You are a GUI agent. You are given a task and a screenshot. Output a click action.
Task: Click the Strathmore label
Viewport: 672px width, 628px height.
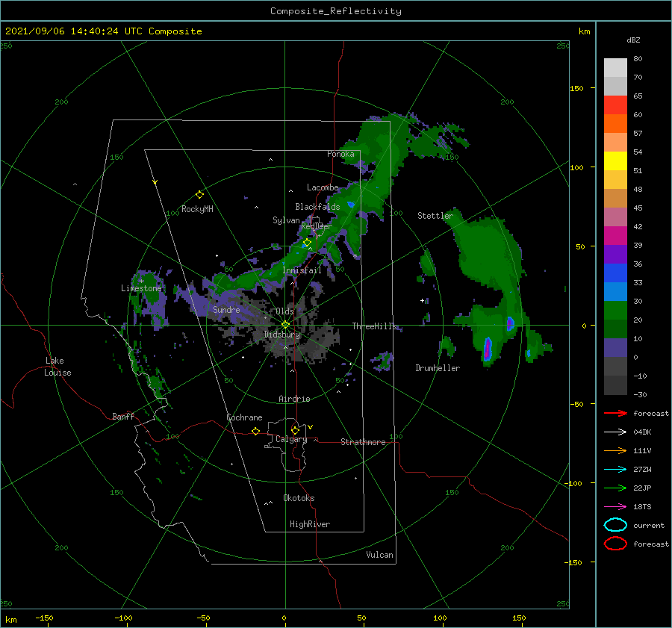tap(363, 442)
